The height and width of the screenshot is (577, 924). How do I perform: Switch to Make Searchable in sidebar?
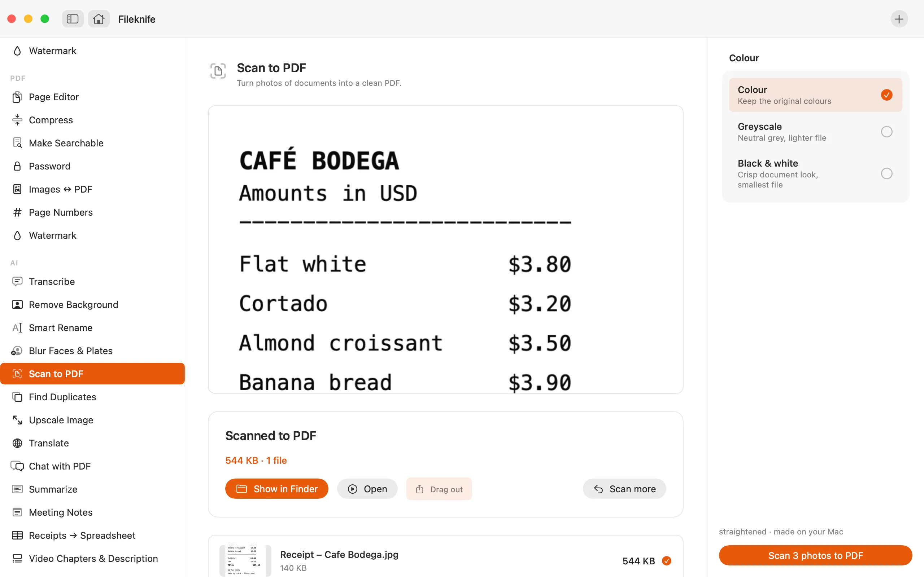[x=92, y=143]
